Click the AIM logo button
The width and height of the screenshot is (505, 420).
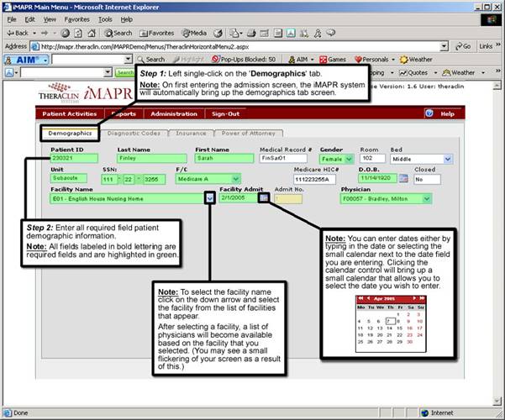27,60
